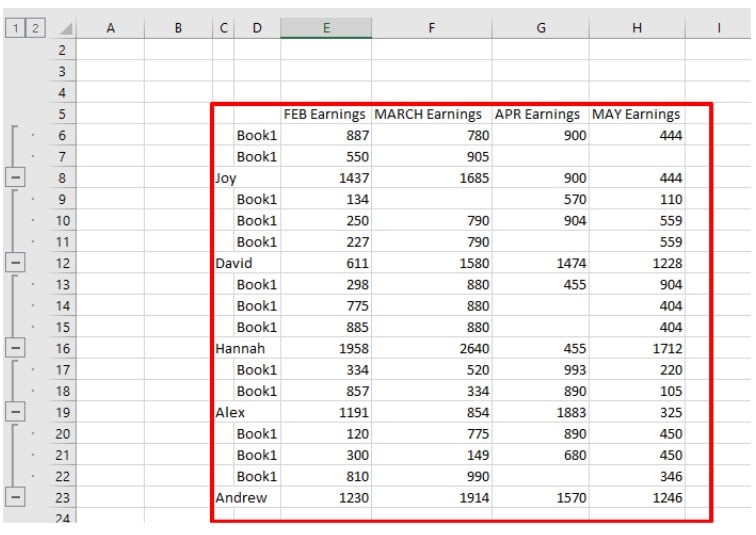Click the MAY Earnings header cell
The image size is (756, 535).
637,114
